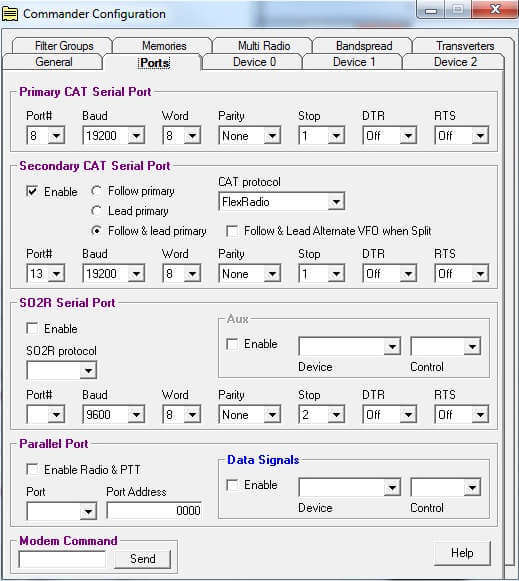This screenshot has height=581, width=519.
Task: Expand the Primary CAT Baud 19200 dropdown
Action: click(113, 136)
